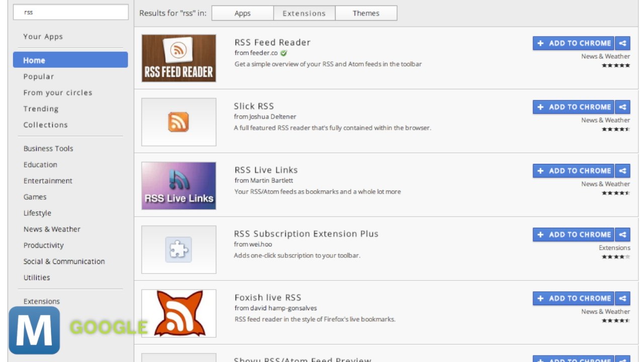Click the star rating for Slick RSS

coord(616,129)
